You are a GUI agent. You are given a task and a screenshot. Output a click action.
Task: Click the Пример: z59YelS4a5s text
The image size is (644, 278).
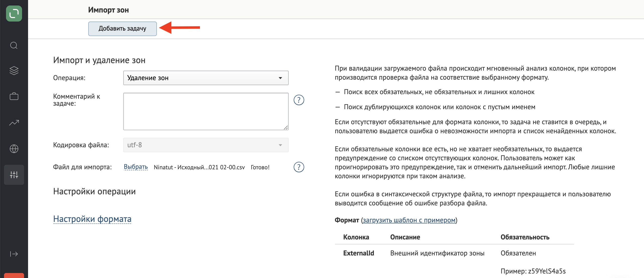tap(533, 271)
